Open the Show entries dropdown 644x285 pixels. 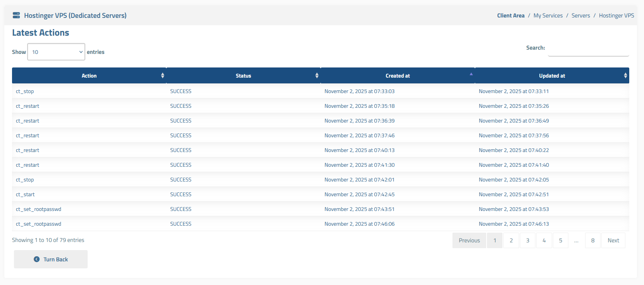tap(56, 52)
